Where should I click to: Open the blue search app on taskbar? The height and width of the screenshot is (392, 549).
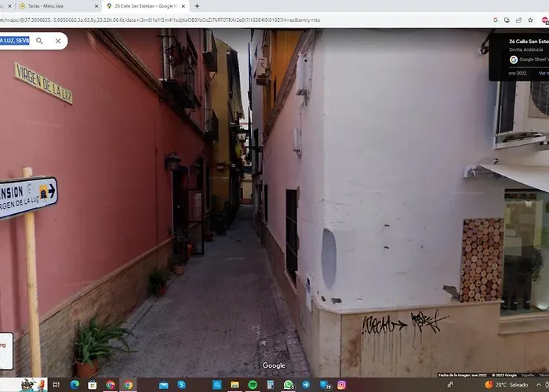216,385
